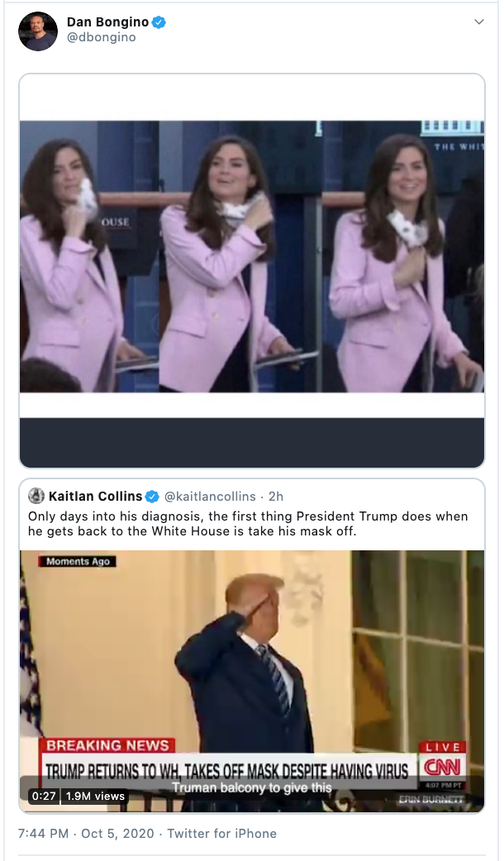Click the Kaitlan Collins display name
The height and width of the screenshot is (861, 504).
point(96,497)
